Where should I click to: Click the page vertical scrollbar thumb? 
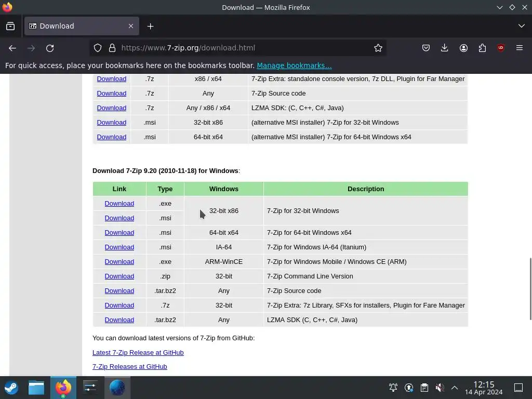click(x=530, y=289)
